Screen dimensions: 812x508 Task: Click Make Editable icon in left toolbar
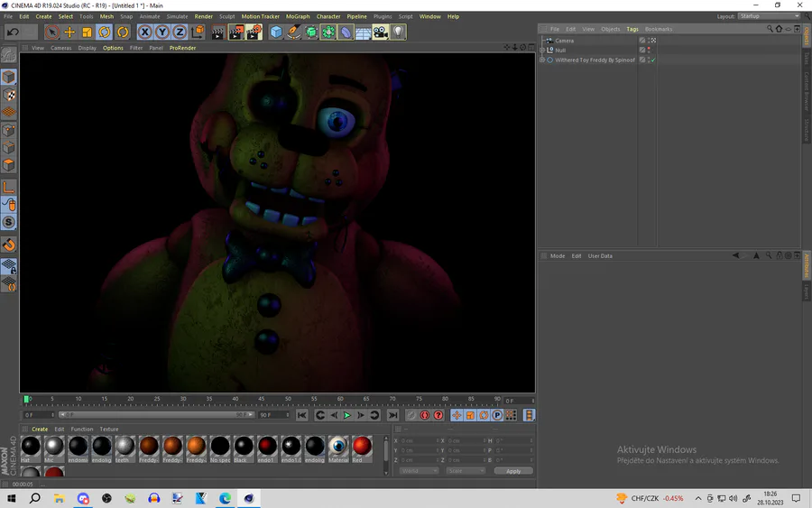tap(9, 54)
